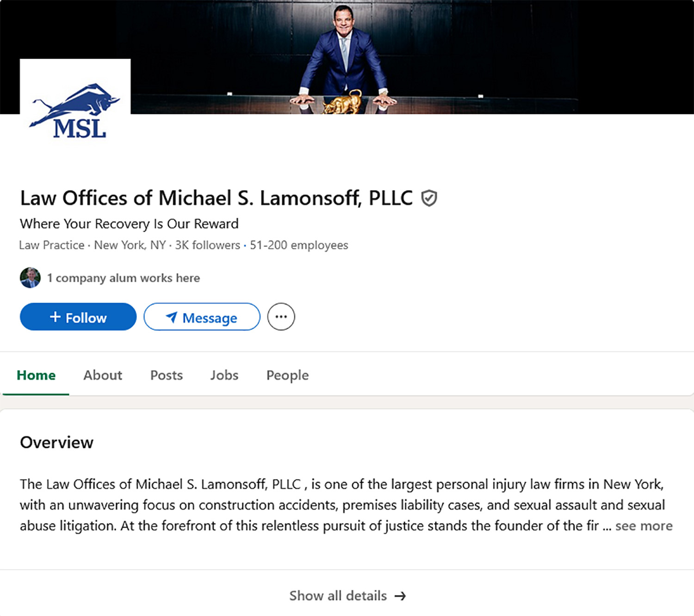This screenshot has height=616, width=694.
Task: Open the company alum profile photo
Action: coord(30,278)
